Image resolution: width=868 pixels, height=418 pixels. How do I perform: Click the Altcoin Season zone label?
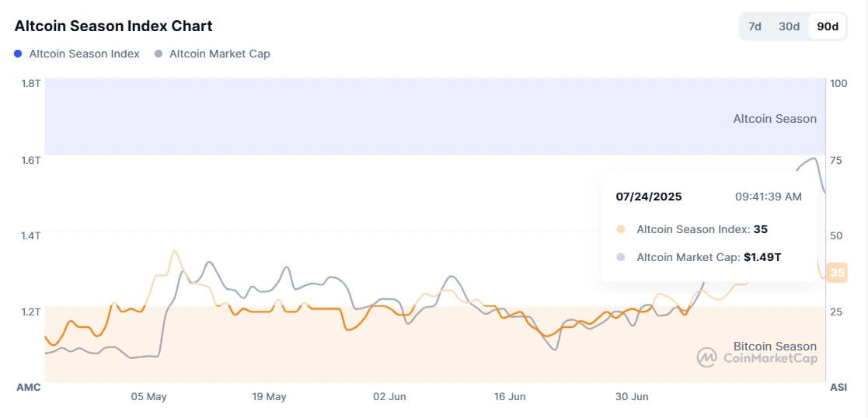click(774, 119)
